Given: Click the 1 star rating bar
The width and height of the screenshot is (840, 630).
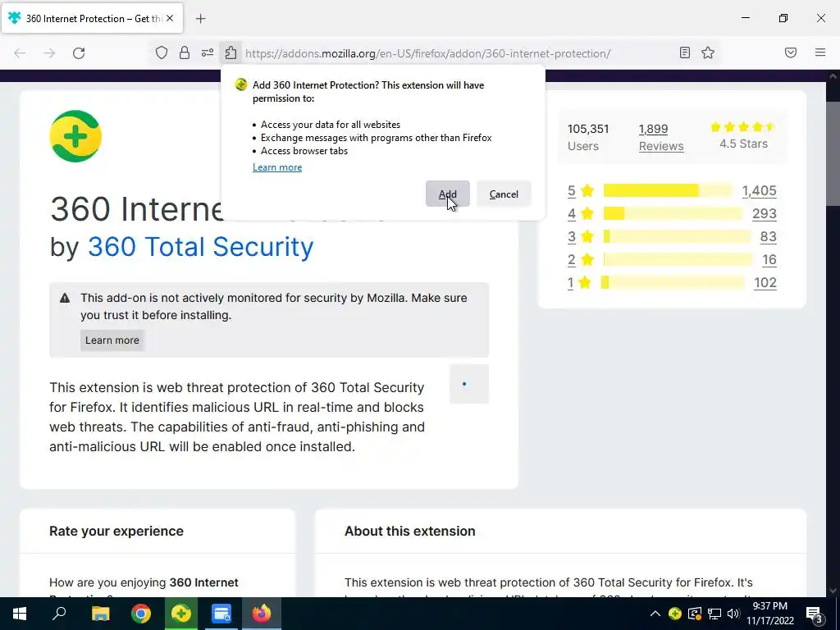Looking at the screenshot, I should pyautogui.click(x=673, y=283).
